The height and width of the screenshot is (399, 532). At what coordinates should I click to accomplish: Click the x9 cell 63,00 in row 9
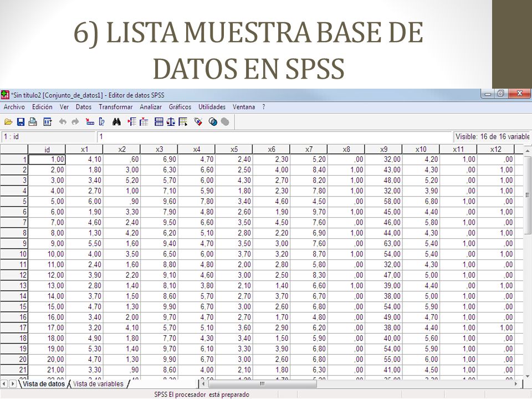[x=383, y=243]
